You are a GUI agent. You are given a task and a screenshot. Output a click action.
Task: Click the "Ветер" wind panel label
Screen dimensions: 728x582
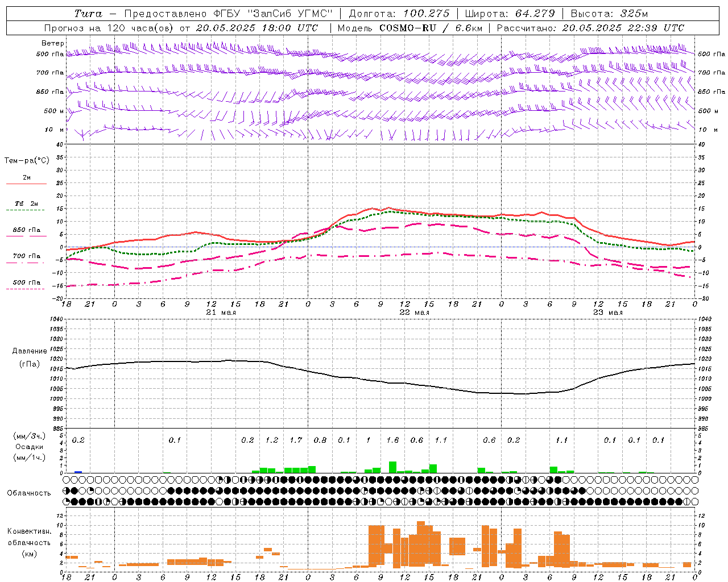53,43
